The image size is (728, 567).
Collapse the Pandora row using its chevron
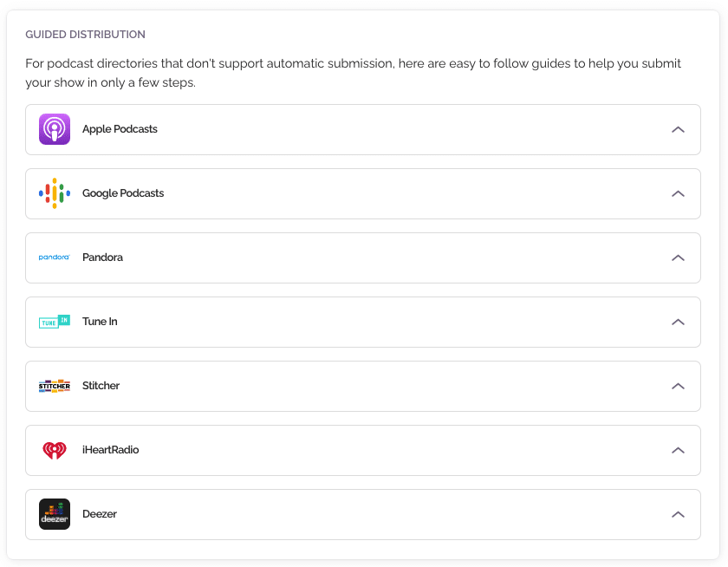tap(678, 257)
